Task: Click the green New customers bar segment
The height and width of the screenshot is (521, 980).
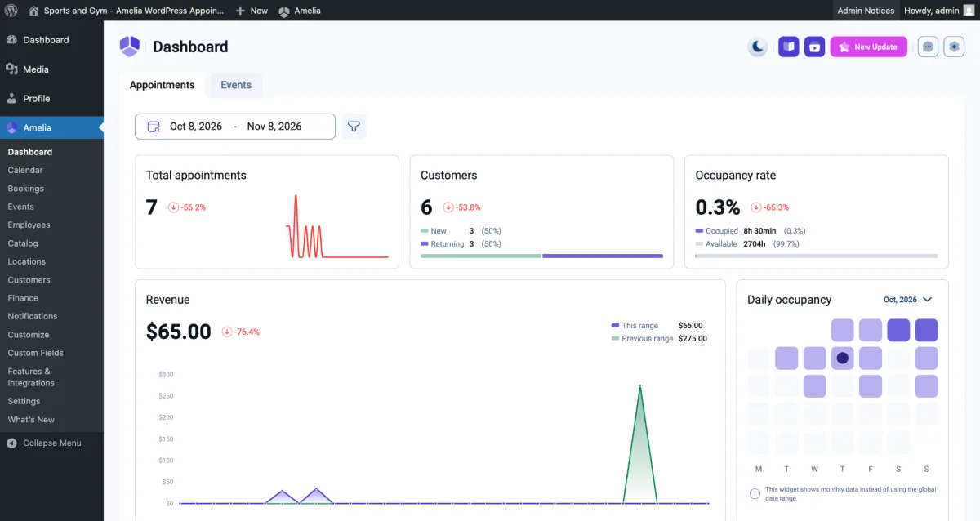Action: pos(481,256)
